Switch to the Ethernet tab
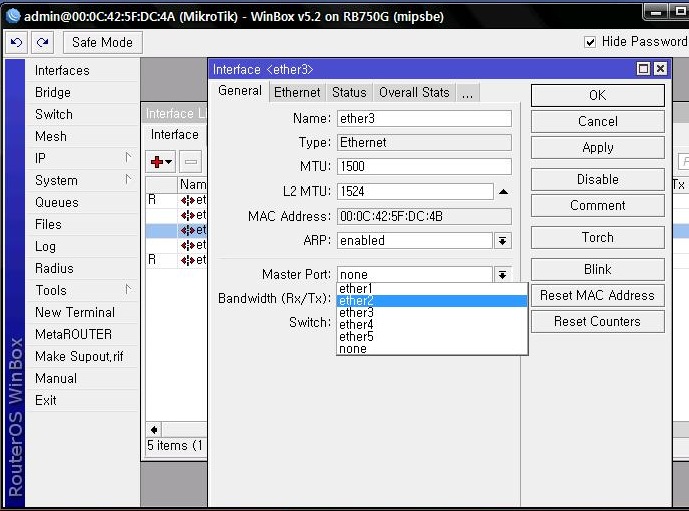689x511 pixels. tap(297, 92)
